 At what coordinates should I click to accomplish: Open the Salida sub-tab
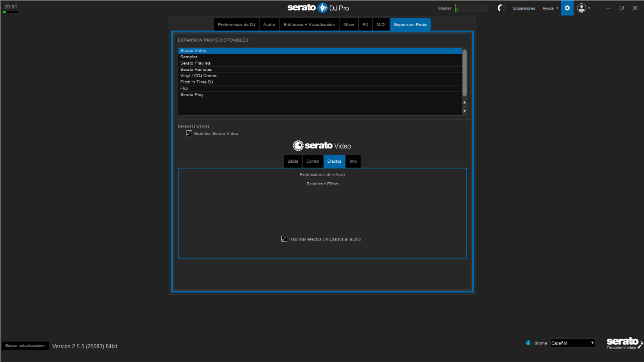[292, 161]
